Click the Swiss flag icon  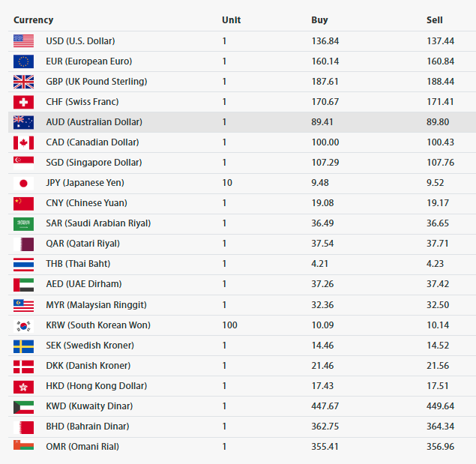pos(23,102)
